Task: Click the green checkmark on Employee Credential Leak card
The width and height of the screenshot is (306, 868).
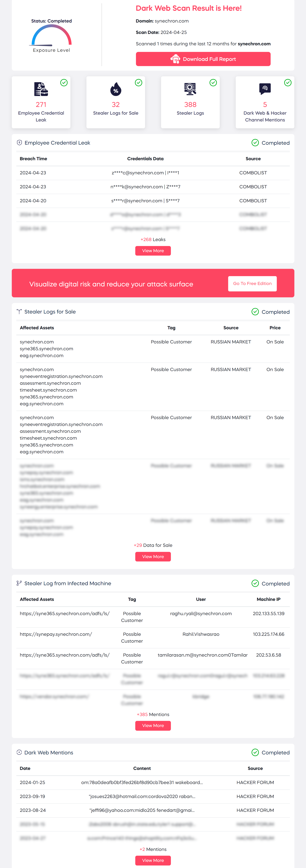Action: [x=64, y=83]
